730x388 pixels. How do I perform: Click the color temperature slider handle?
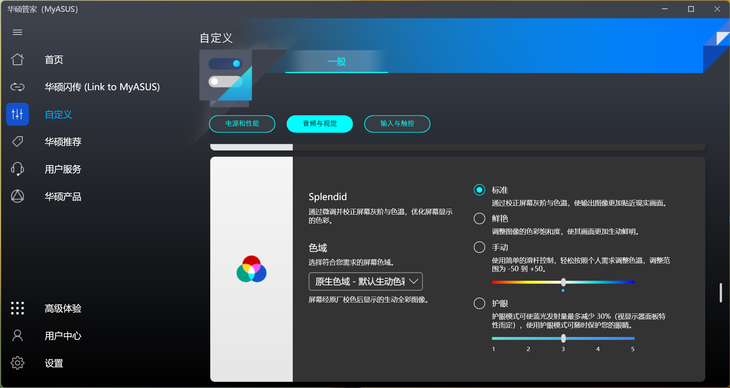pyautogui.click(x=563, y=282)
